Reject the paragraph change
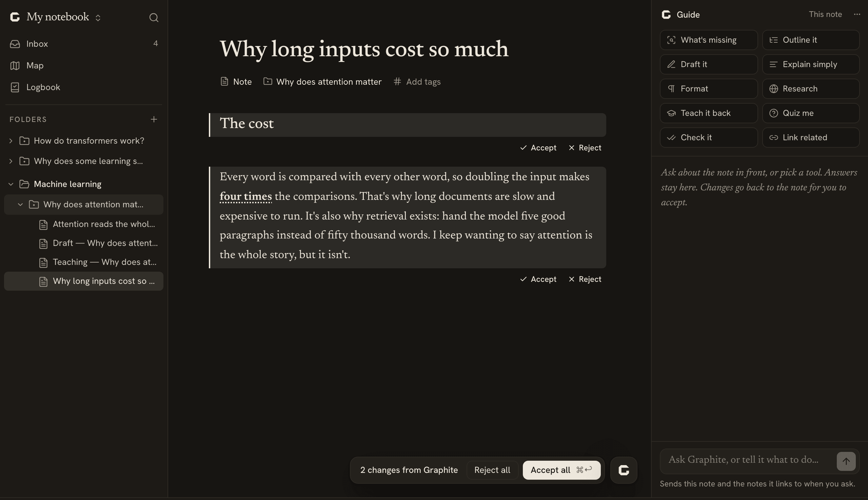868x500 pixels. (x=585, y=279)
